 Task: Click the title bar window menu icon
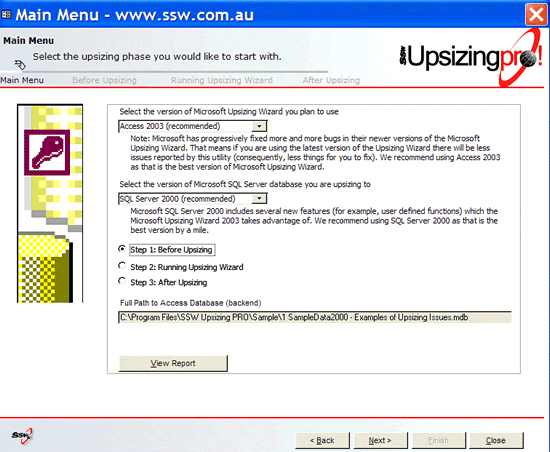coord(6,15)
